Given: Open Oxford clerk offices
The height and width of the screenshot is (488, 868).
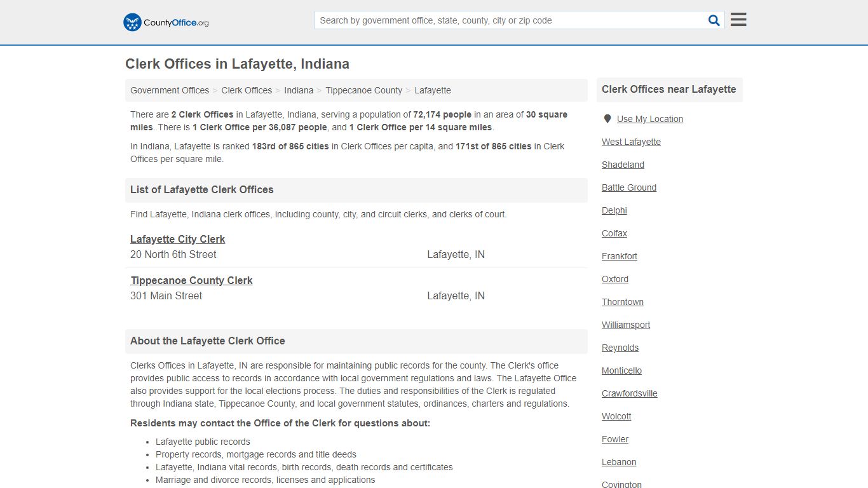Looking at the screenshot, I should 615,279.
